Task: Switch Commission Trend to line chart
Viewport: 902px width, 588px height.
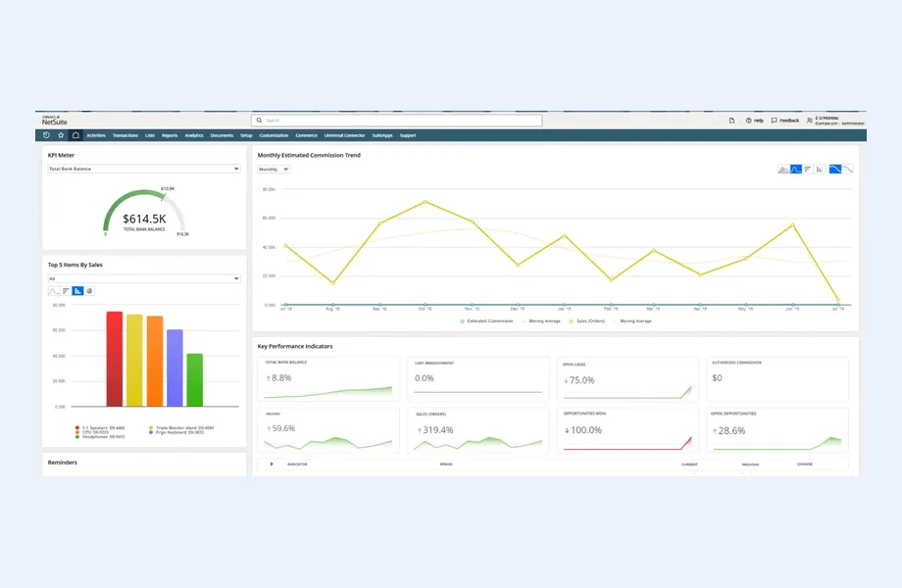Action: 795,169
